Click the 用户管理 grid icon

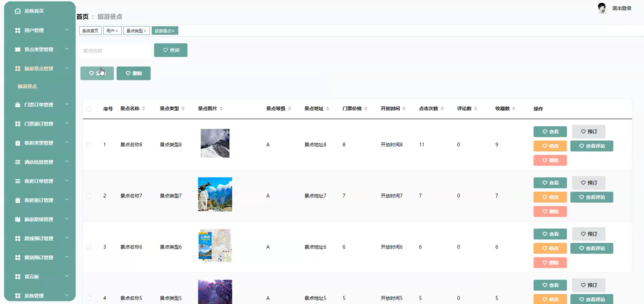(18, 30)
